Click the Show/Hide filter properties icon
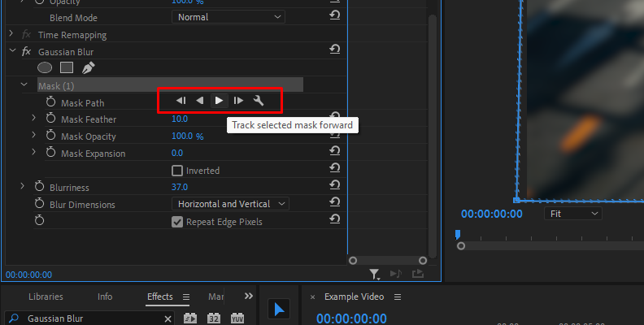The height and width of the screenshot is (325, 644). [x=374, y=274]
